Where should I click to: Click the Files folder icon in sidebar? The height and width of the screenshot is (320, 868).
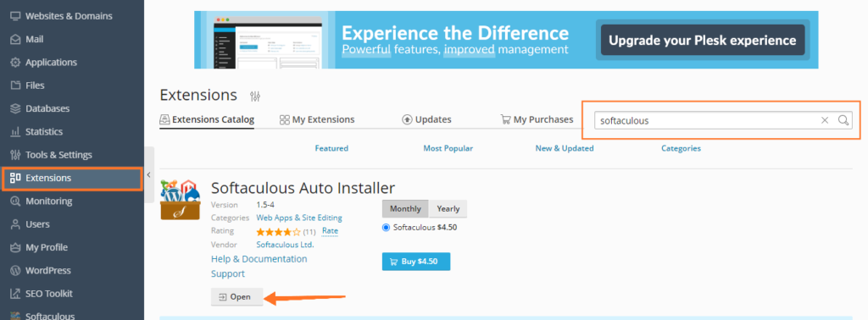click(15, 86)
